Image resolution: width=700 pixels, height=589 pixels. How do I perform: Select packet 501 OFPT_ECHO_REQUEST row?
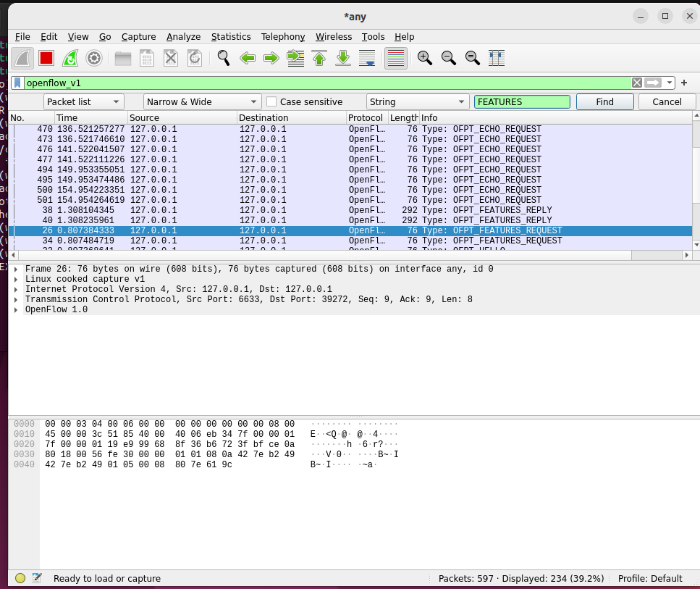[350, 200]
